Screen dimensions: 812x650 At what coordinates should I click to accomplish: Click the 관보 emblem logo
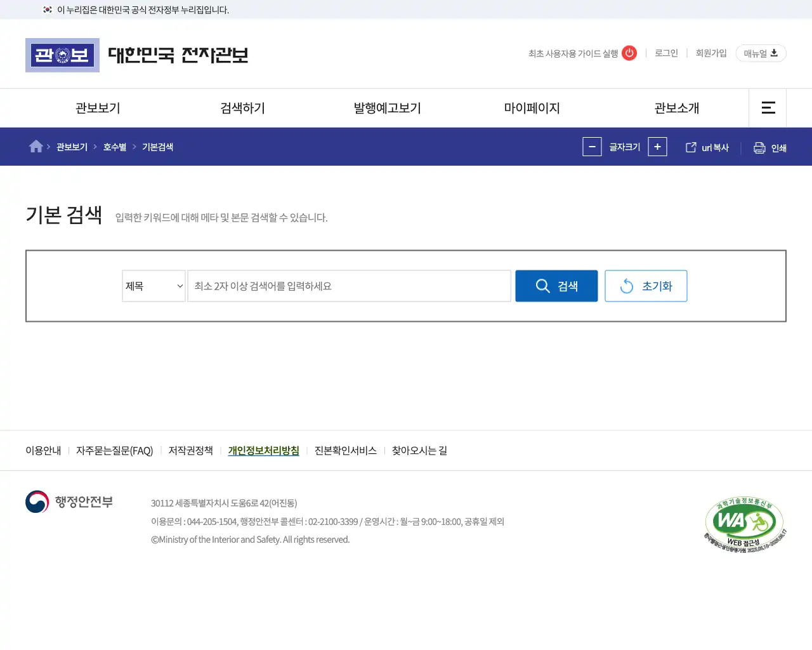[x=62, y=55]
